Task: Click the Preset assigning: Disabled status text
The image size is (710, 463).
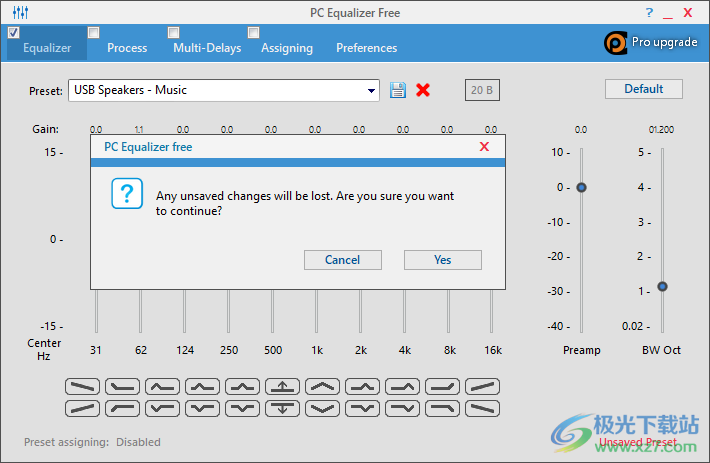Action: pyautogui.click(x=92, y=442)
